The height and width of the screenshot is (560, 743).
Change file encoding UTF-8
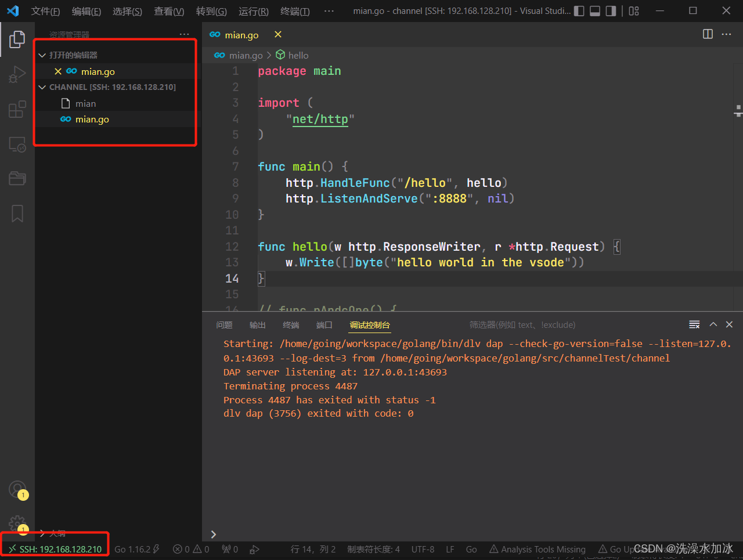(x=423, y=549)
